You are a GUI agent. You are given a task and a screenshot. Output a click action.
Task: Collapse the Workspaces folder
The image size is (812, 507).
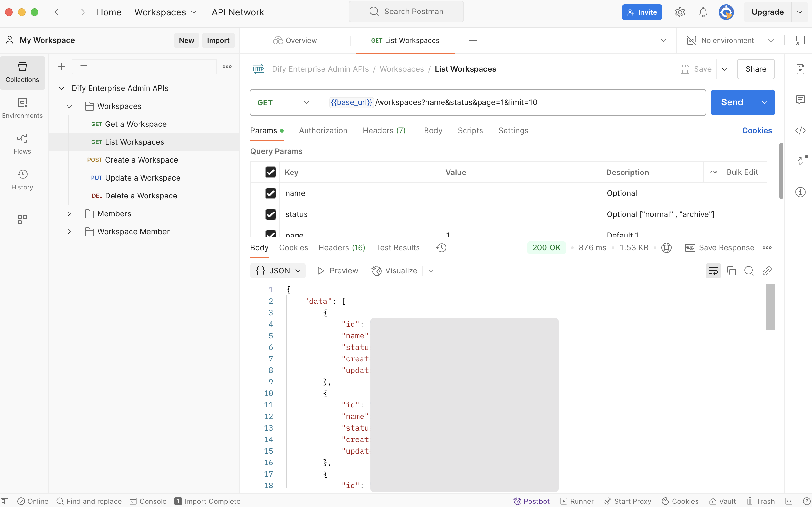pyautogui.click(x=69, y=106)
